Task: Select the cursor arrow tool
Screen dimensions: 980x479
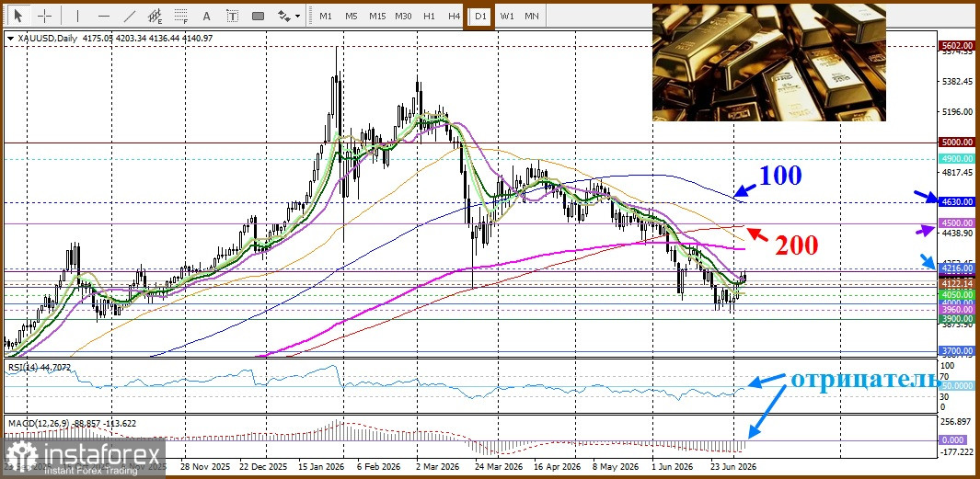Action: coord(18,16)
